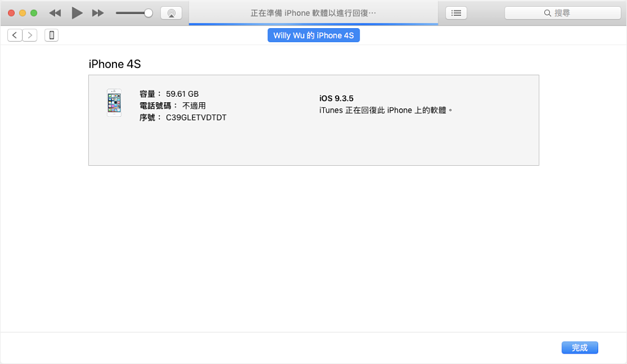Click the iOS 9.3.5 version label

point(336,98)
